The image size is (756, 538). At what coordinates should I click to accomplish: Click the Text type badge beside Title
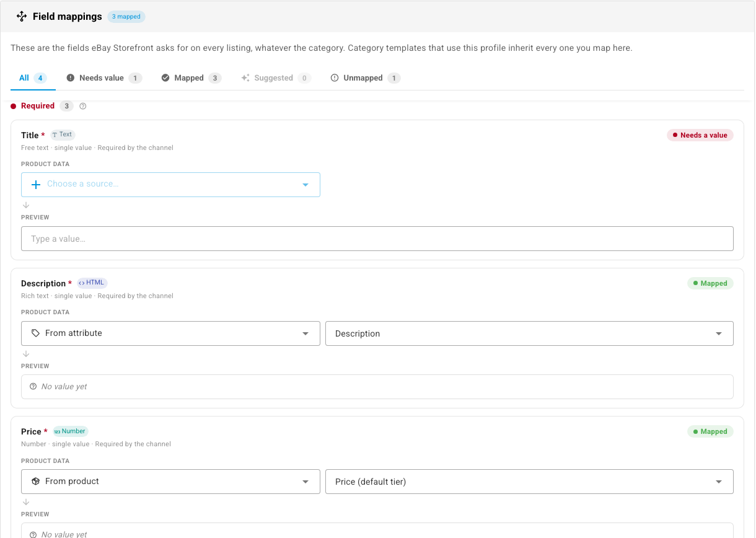pos(63,134)
